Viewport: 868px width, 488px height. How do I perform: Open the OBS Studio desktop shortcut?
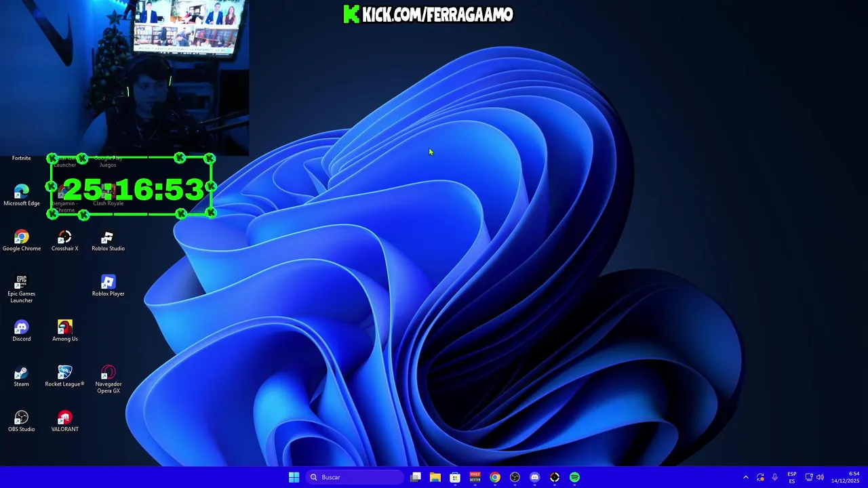(22, 421)
